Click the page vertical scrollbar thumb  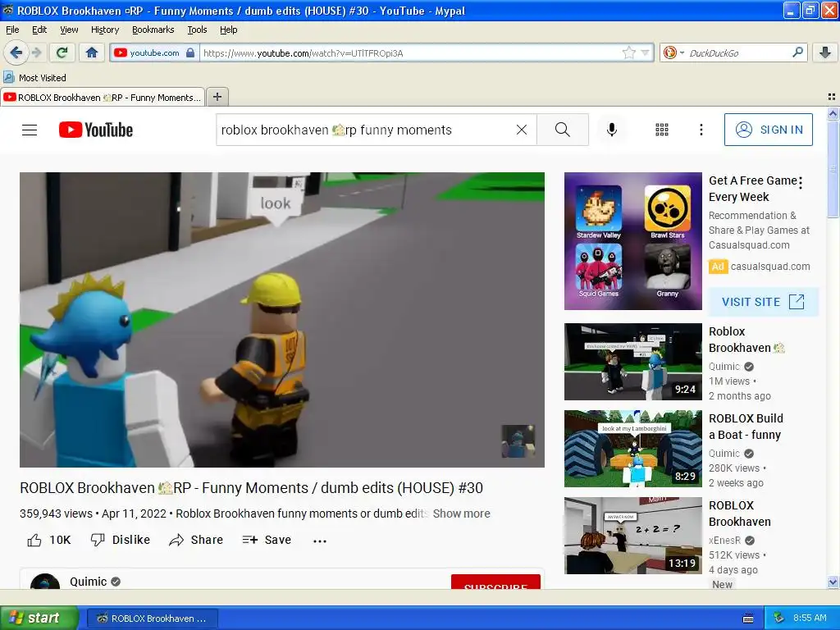pos(833,169)
